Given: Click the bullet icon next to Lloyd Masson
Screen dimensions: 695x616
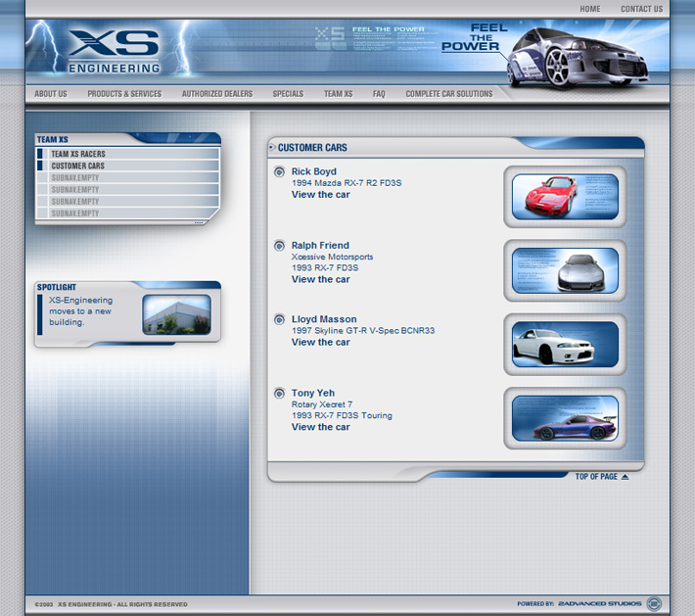Looking at the screenshot, I should tap(279, 319).
